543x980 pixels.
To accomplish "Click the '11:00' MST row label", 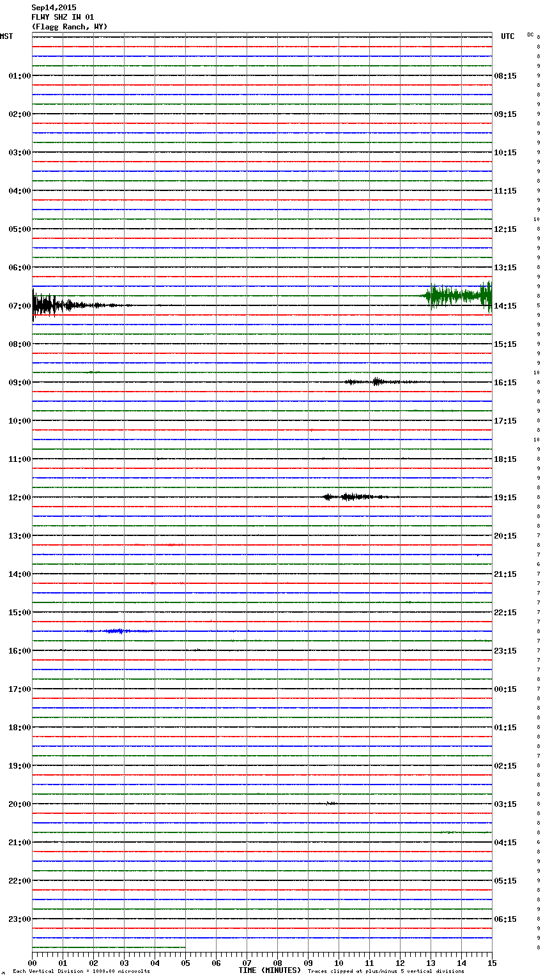I will click(x=20, y=459).
